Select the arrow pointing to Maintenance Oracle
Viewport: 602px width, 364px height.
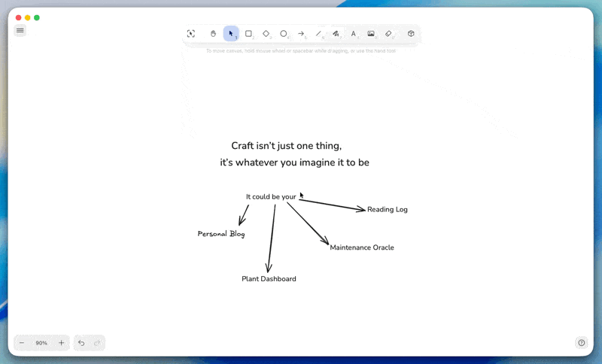click(x=308, y=223)
